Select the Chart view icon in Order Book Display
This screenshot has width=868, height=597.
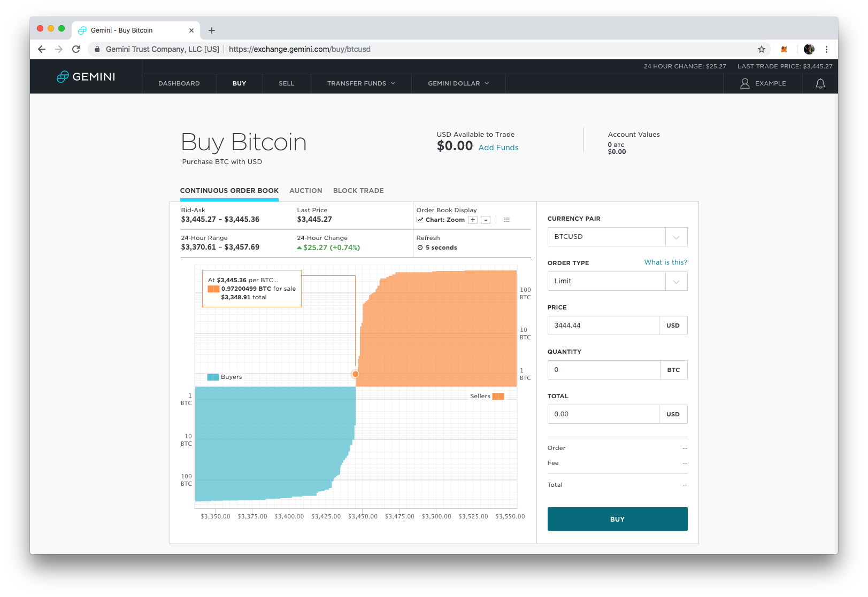[420, 220]
